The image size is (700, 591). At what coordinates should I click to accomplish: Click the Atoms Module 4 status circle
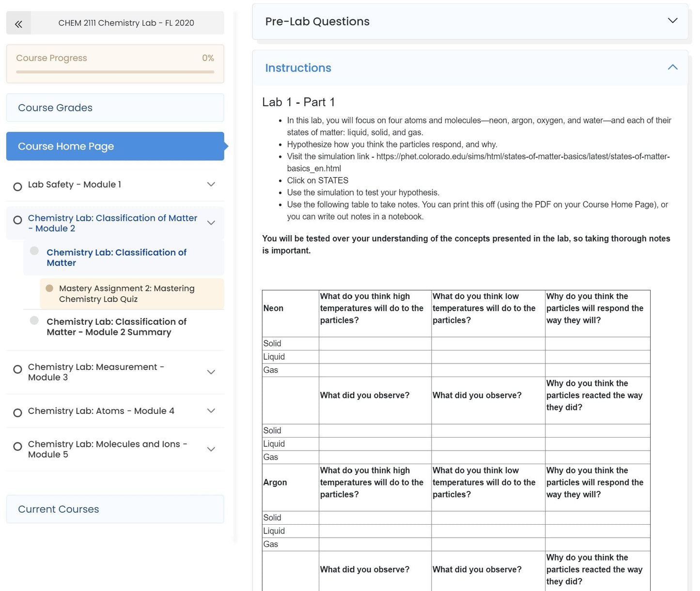(x=17, y=413)
